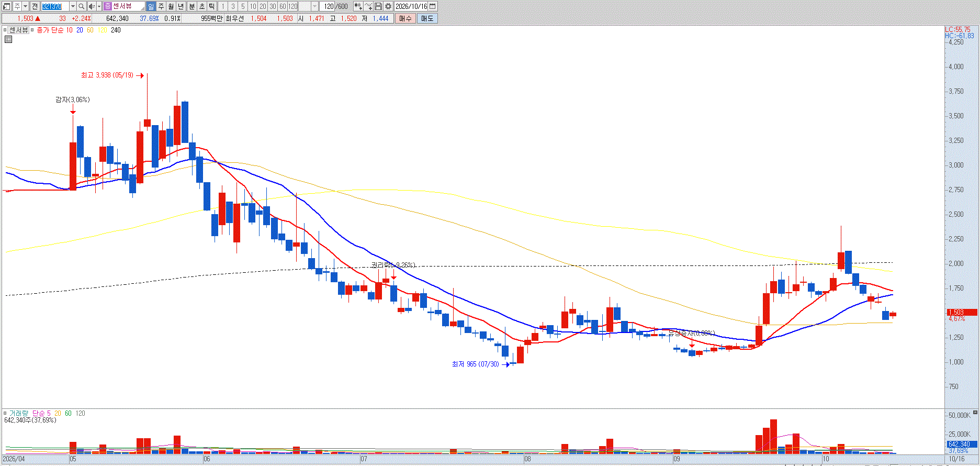Switch chart to 틱 (tick) period
Screen dimensions: 980x466
211,6
